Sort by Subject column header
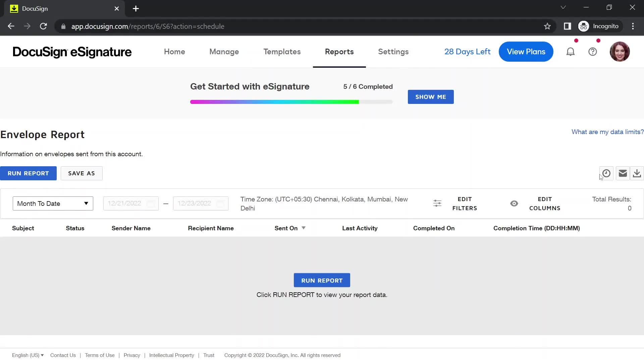This screenshot has width=644, height=362. (23, 228)
